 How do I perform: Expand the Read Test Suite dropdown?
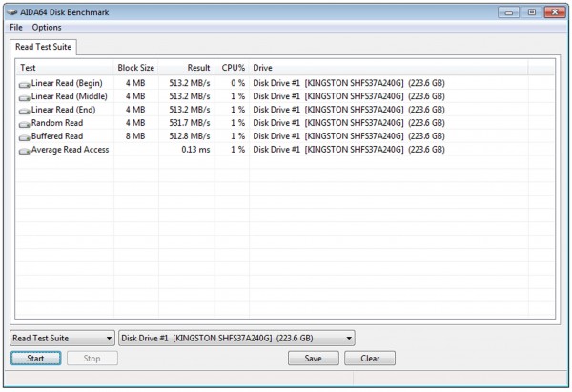[x=62, y=338]
